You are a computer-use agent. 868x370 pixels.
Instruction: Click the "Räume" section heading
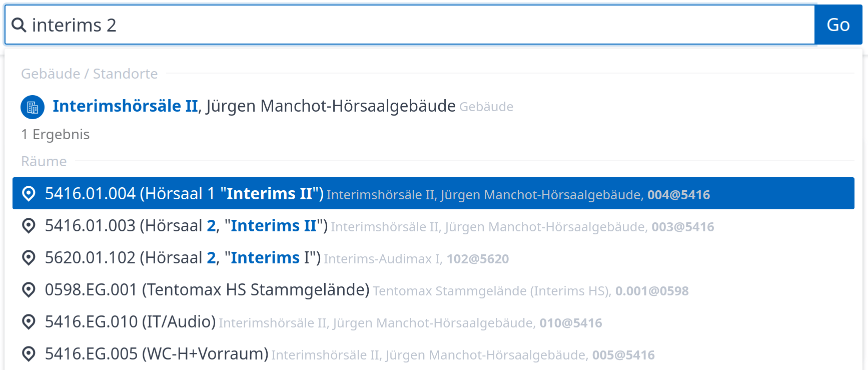[44, 161]
